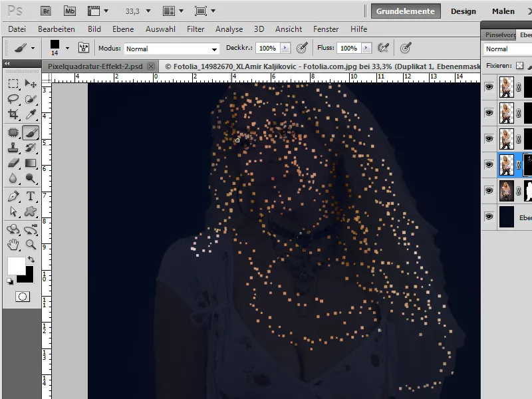This screenshot has width=532, height=399.
Task: Select the Brush tool in toolbox
Action: tap(31, 132)
